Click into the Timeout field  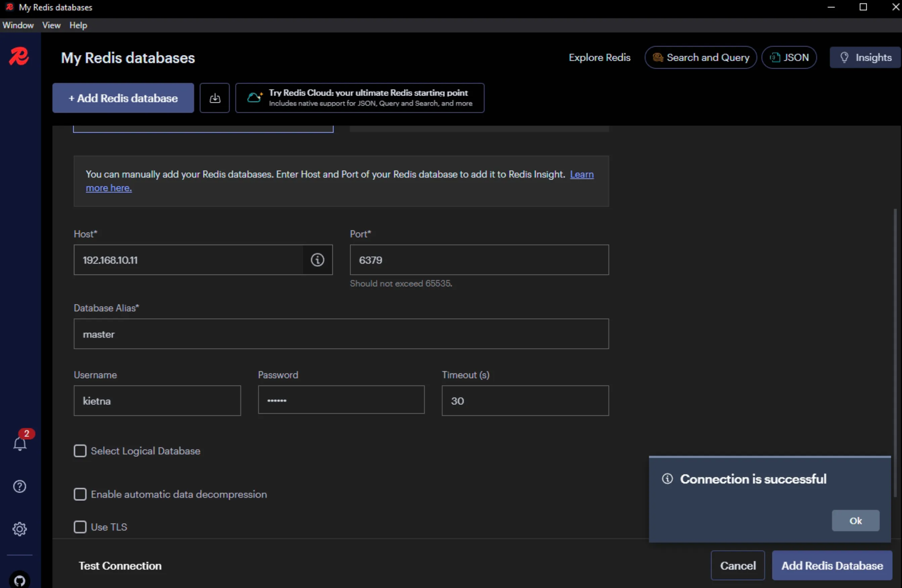coord(525,401)
